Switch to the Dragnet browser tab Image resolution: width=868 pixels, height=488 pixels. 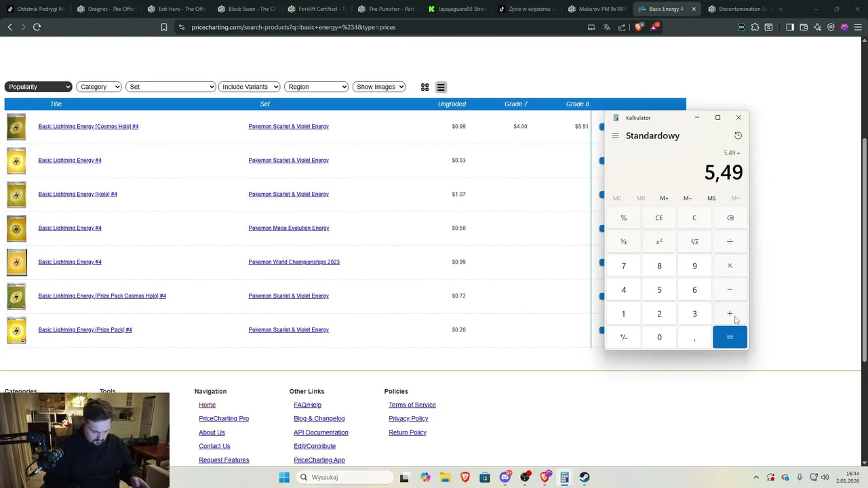pyautogui.click(x=106, y=9)
